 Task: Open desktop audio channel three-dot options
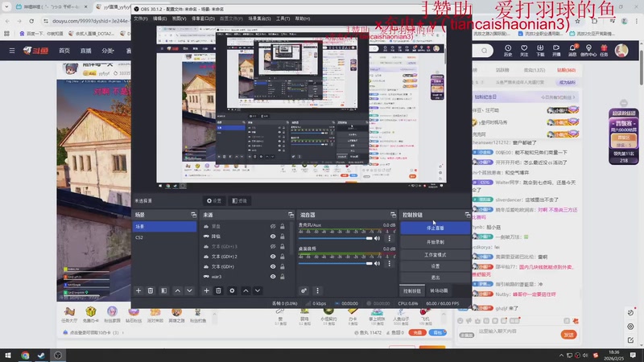coord(390,264)
